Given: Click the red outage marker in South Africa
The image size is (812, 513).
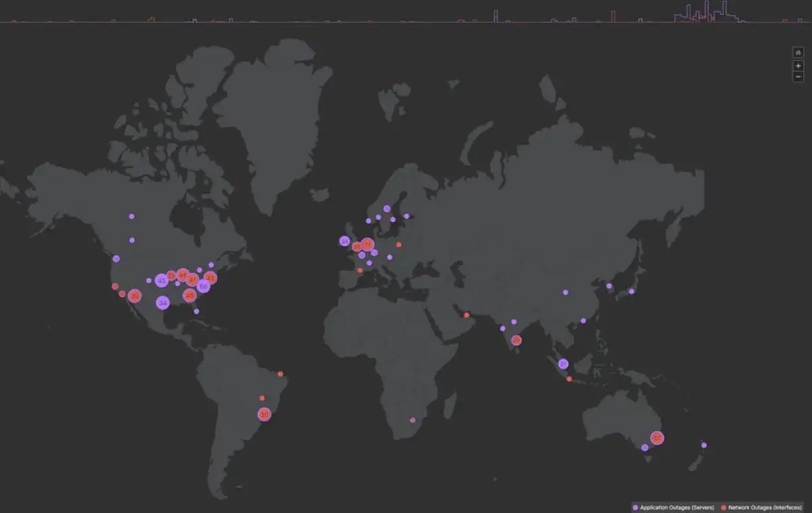Looking at the screenshot, I should [413, 420].
